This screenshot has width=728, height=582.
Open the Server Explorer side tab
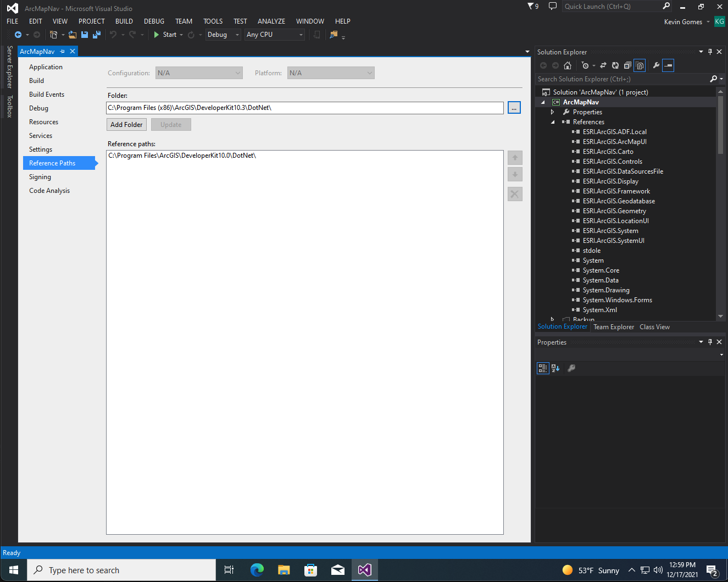9,67
